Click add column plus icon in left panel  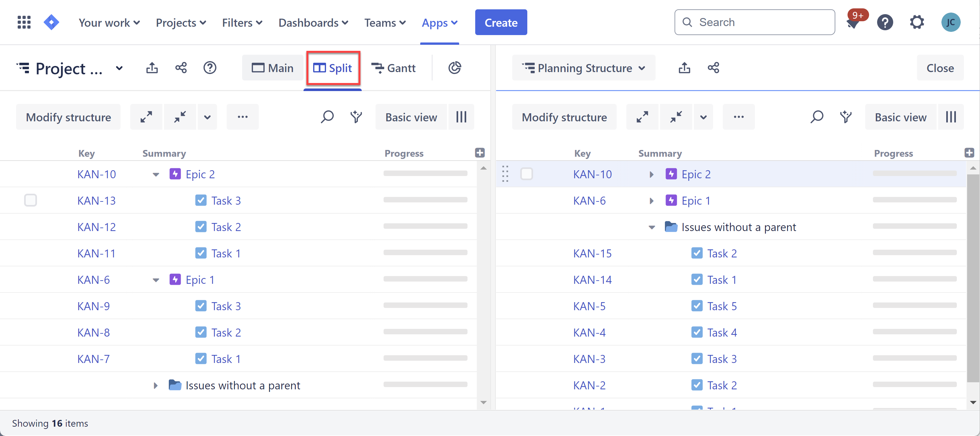(480, 153)
